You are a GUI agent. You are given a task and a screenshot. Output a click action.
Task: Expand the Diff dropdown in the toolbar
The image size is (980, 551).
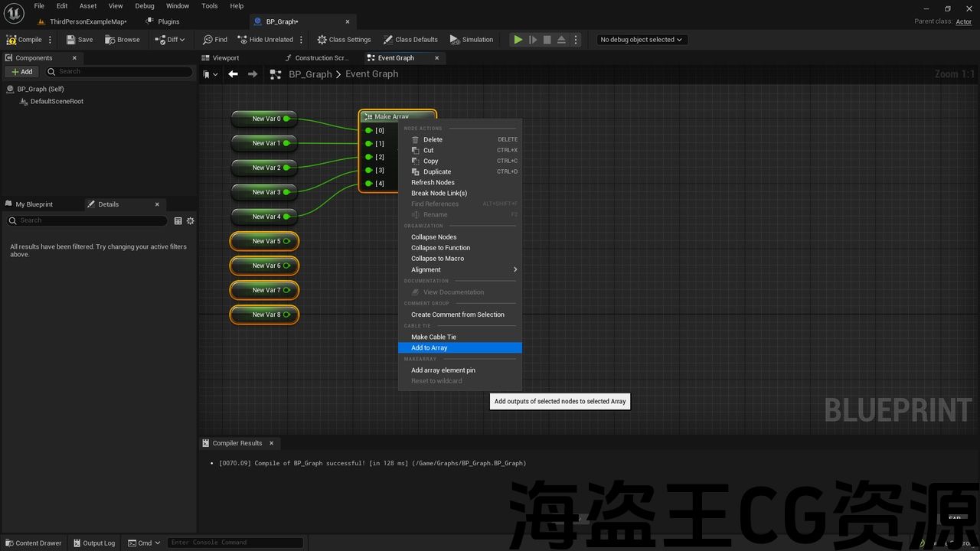coord(170,40)
